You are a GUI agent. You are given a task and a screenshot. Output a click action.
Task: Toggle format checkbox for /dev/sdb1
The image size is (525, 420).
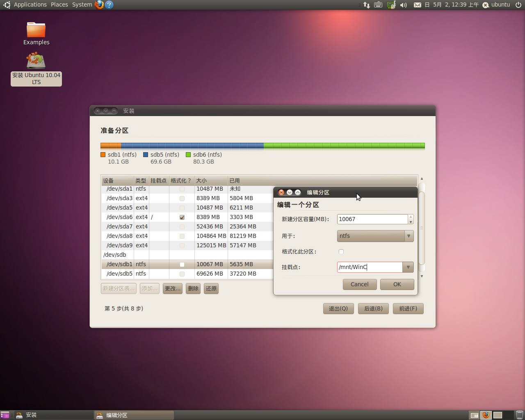click(182, 265)
